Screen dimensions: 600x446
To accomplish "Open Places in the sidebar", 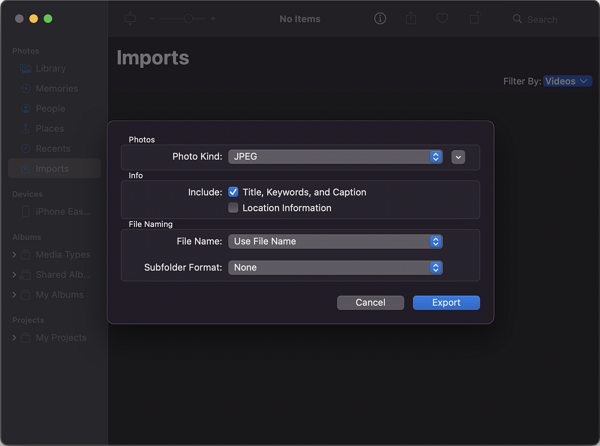I will pyautogui.click(x=49, y=128).
